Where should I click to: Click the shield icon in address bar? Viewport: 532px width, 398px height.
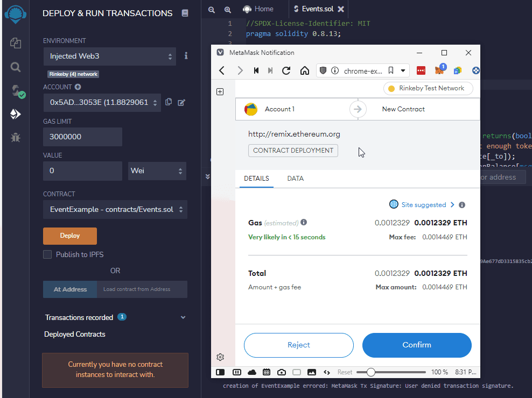(323, 70)
